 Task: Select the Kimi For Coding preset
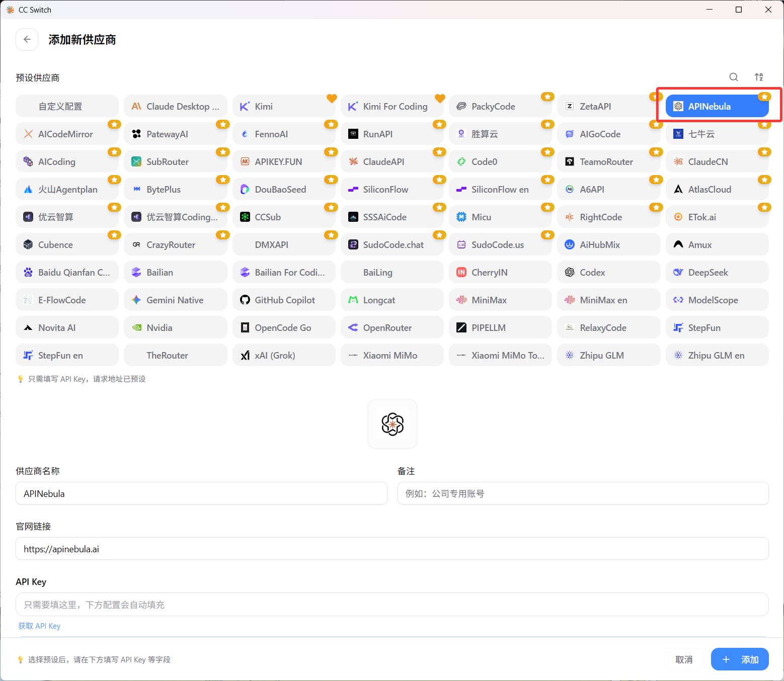tap(392, 106)
